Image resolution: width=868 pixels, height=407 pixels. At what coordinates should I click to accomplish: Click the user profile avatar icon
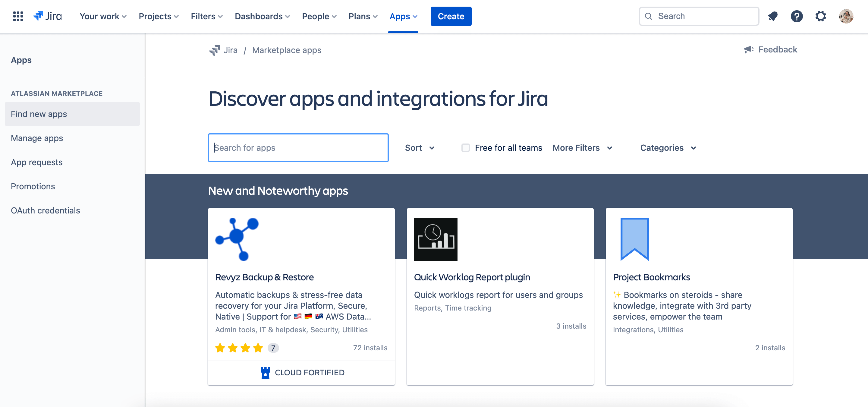846,16
